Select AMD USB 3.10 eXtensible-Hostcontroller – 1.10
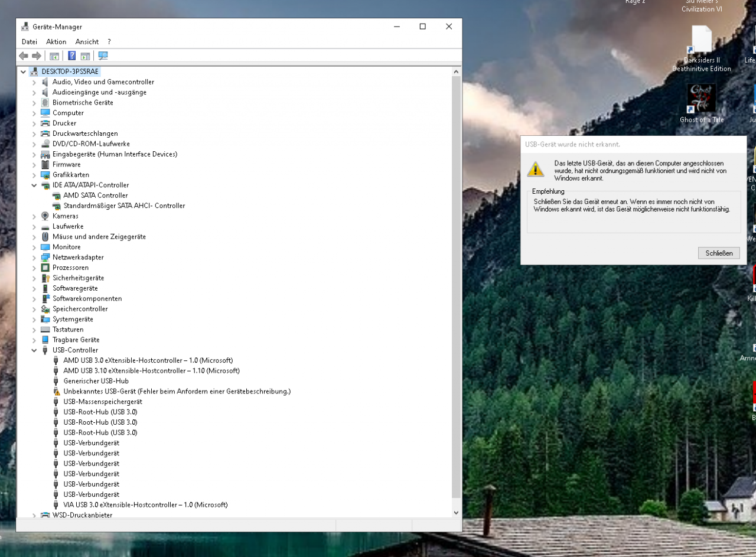The height and width of the screenshot is (557, 756). click(x=152, y=371)
